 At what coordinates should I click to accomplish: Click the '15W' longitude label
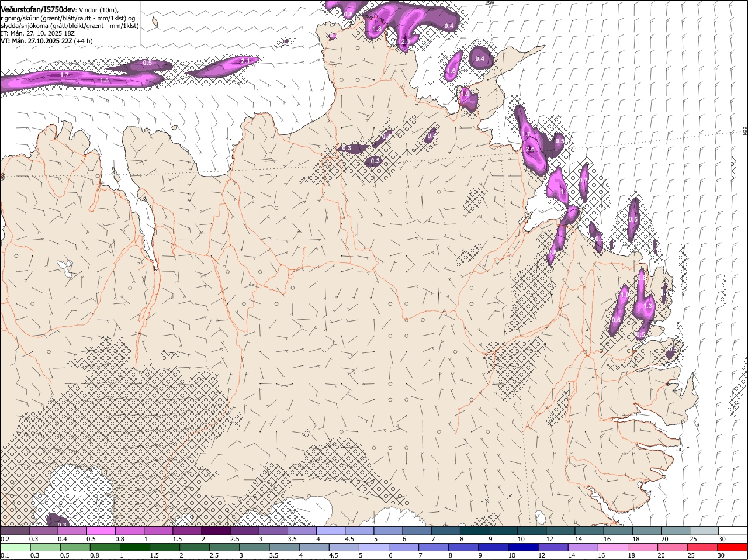[489, 3]
